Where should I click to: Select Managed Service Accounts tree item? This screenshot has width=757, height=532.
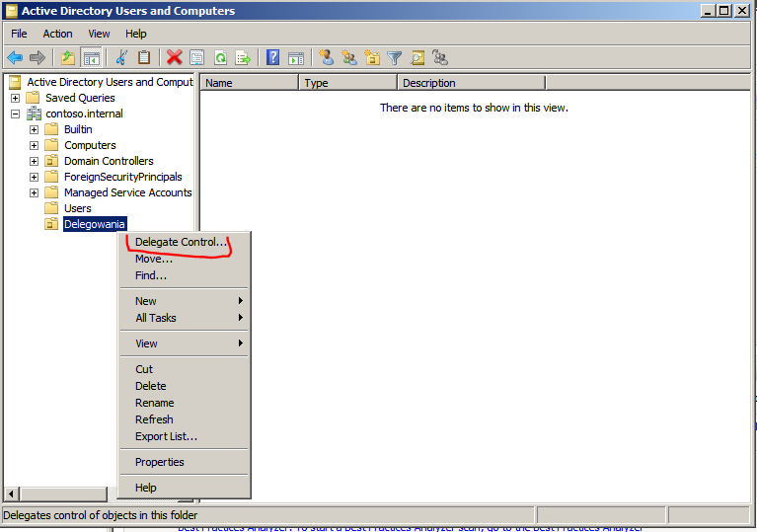pyautogui.click(x=128, y=192)
